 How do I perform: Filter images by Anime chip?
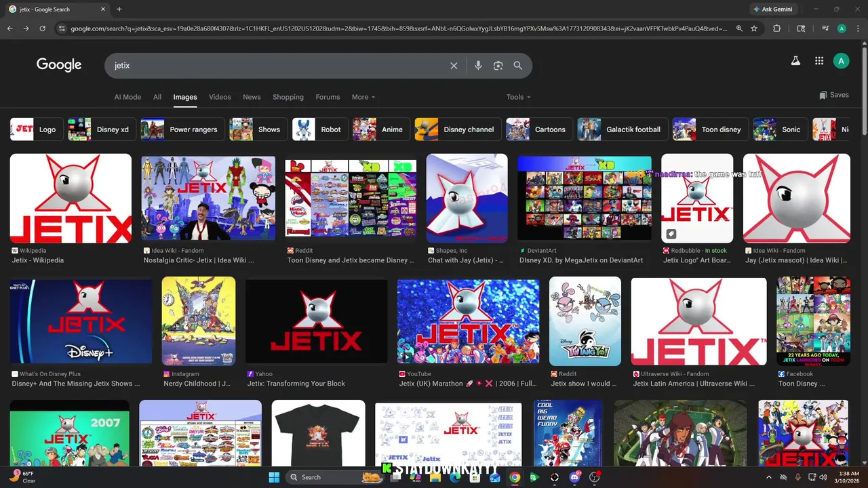(381, 129)
